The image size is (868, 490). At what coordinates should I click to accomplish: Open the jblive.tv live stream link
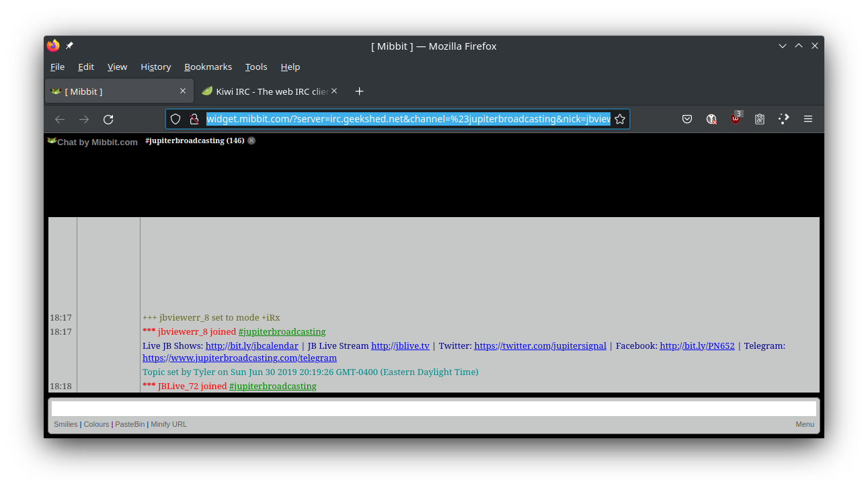400,345
